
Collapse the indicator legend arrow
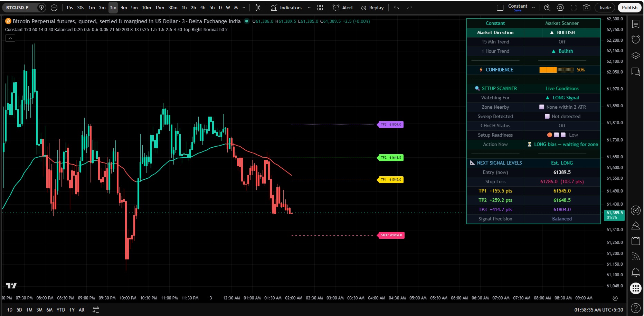pyautogui.click(x=10, y=38)
